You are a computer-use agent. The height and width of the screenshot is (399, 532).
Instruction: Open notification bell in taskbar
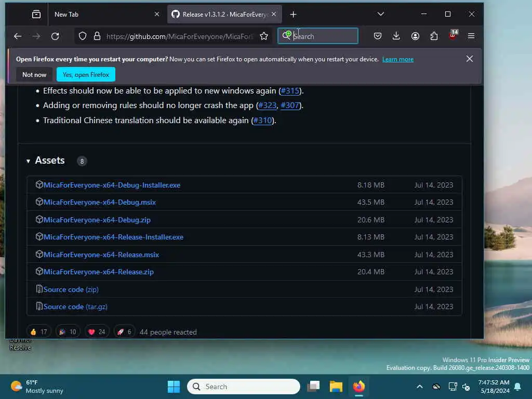point(517,387)
